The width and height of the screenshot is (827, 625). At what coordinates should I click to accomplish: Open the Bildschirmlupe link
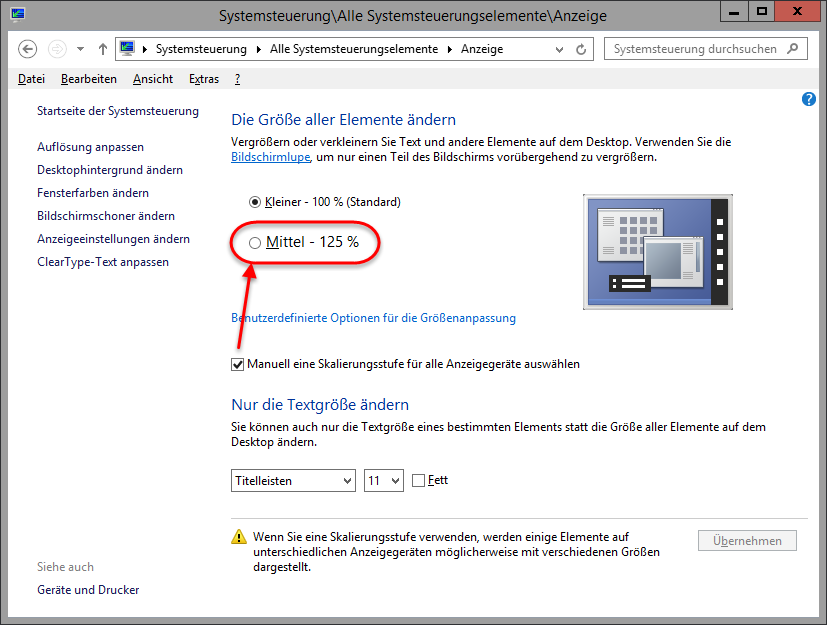pyautogui.click(x=268, y=158)
